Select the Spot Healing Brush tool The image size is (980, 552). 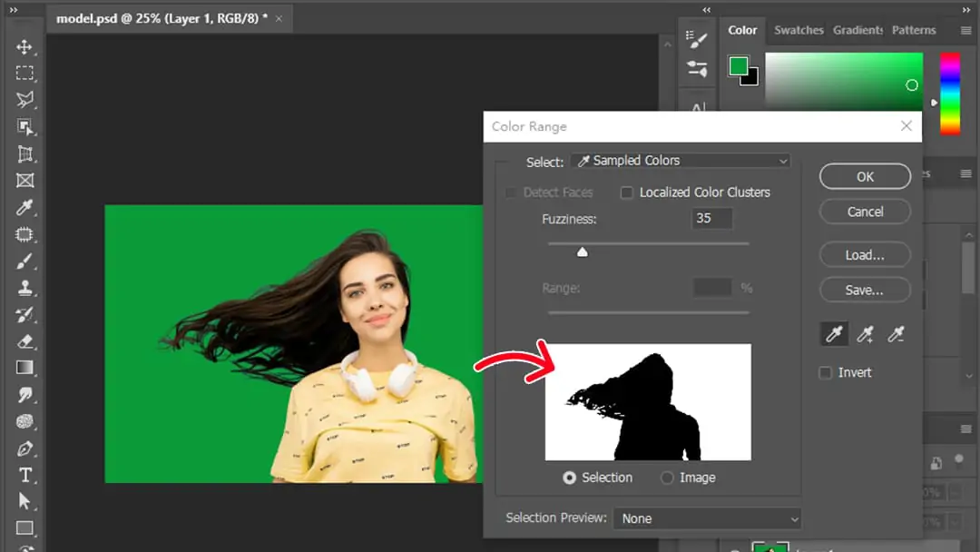tap(24, 234)
